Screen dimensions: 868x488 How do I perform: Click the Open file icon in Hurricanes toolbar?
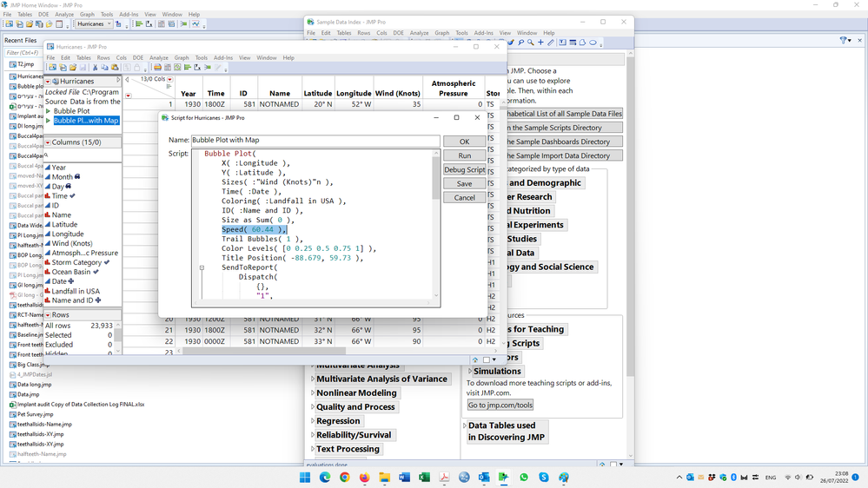pos(73,68)
